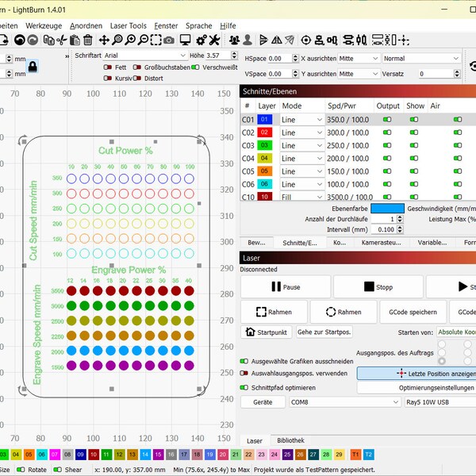The width and height of the screenshot is (476, 476).
Task: Toggle Show for layer C03
Action: (x=414, y=145)
